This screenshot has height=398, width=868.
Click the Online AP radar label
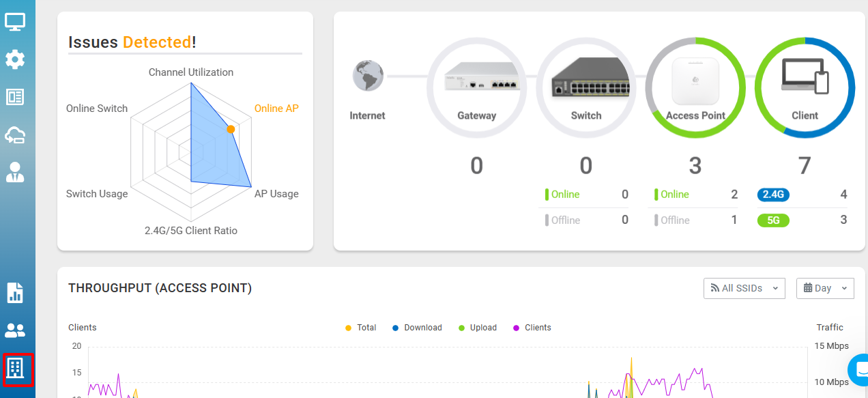point(276,108)
